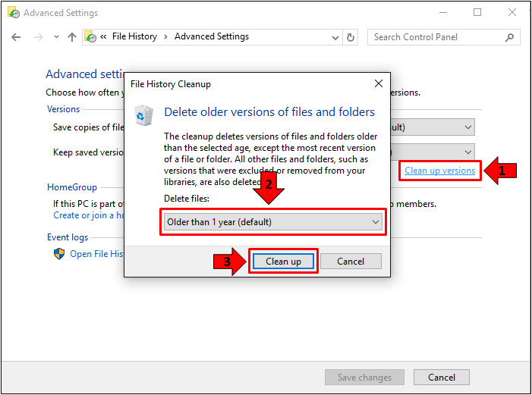The image size is (532, 395).
Task: Click the HomeGroup section heading
Action: point(72,187)
